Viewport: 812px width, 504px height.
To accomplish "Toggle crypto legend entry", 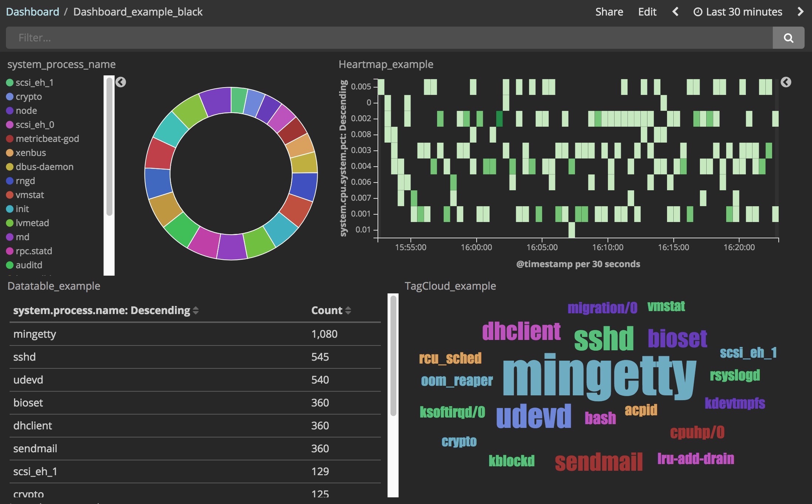I will 24,96.
